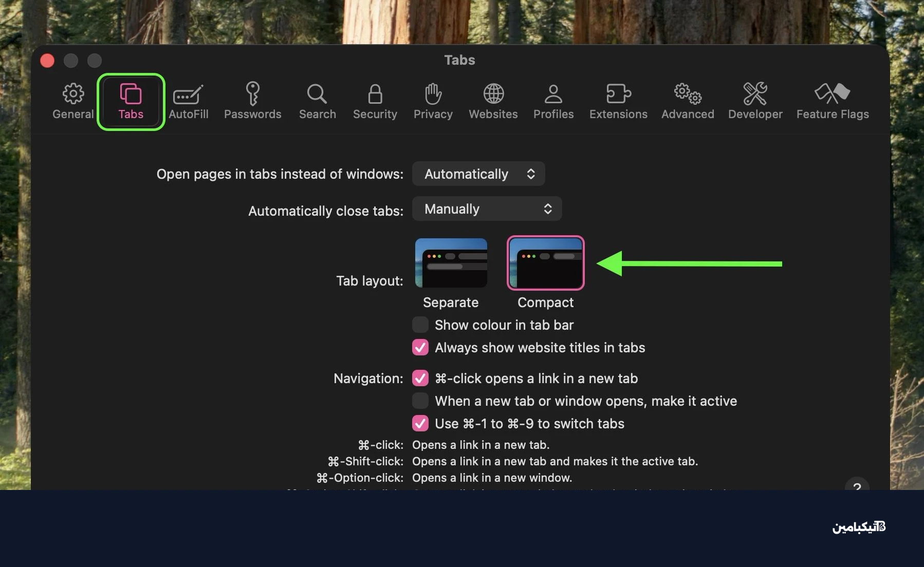The width and height of the screenshot is (924, 567).
Task: Switch to the Profiles tab
Action: 553,101
